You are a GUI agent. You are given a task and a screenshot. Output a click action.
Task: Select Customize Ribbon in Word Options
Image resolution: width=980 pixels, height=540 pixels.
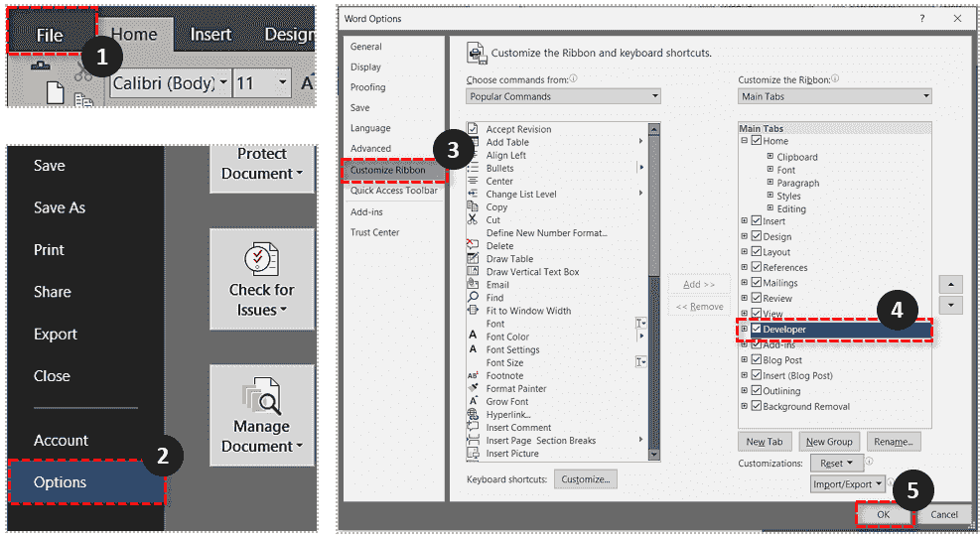coord(394,170)
